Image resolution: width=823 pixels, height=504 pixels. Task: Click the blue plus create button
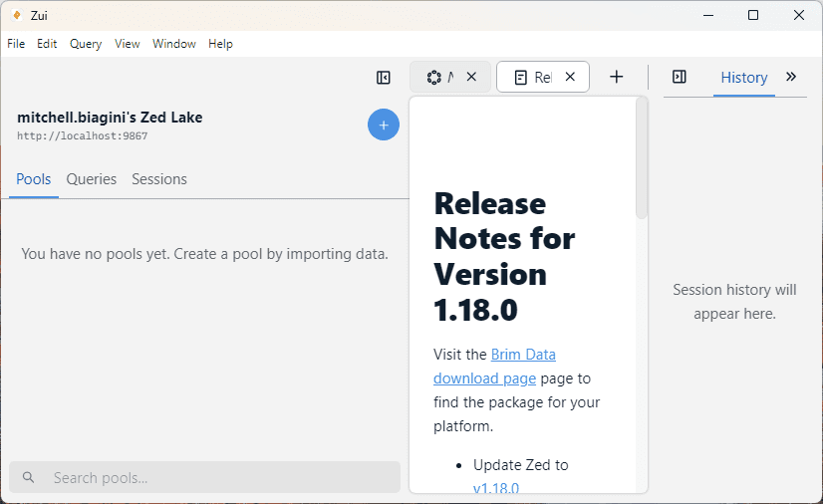point(384,125)
